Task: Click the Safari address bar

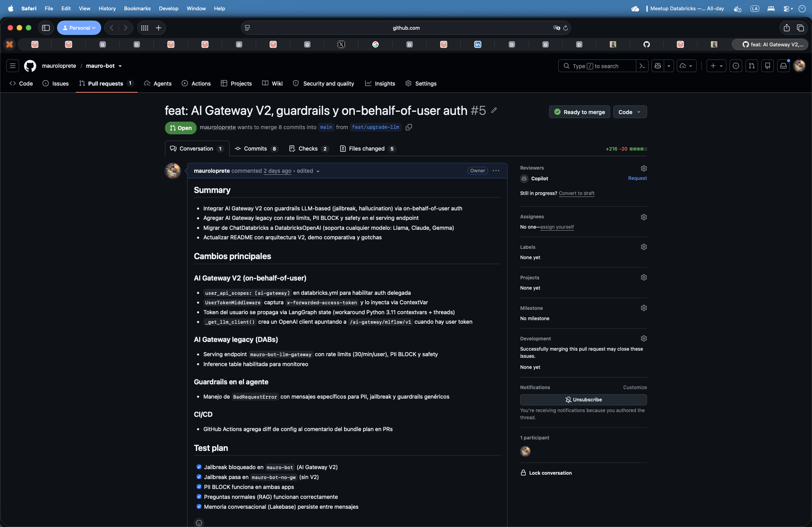Action: (x=406, y=28)
